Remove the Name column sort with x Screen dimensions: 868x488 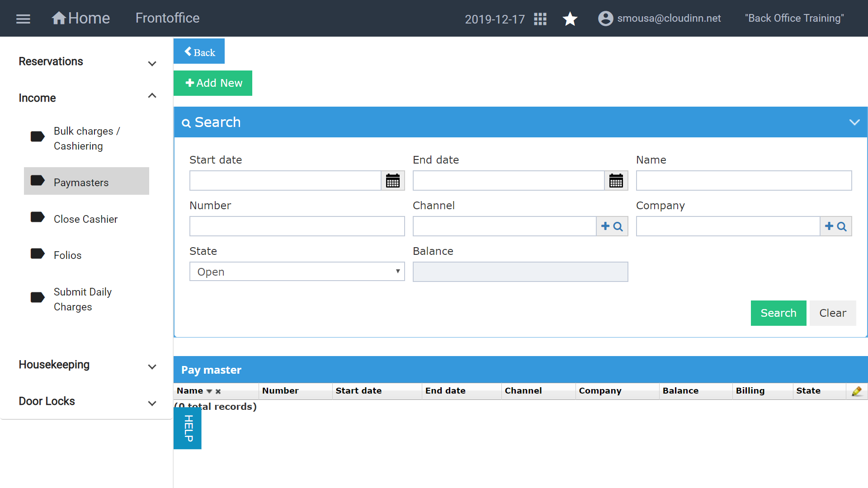[218, 391]
